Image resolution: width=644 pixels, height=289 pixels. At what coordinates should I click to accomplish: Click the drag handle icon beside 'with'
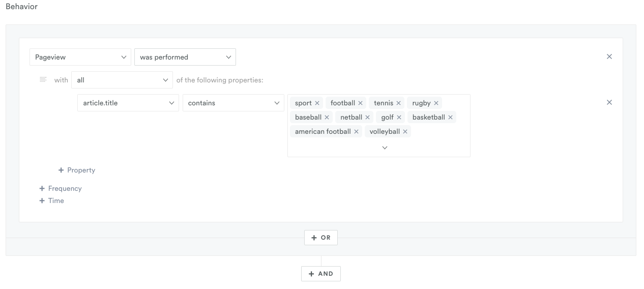coord(43,79)
